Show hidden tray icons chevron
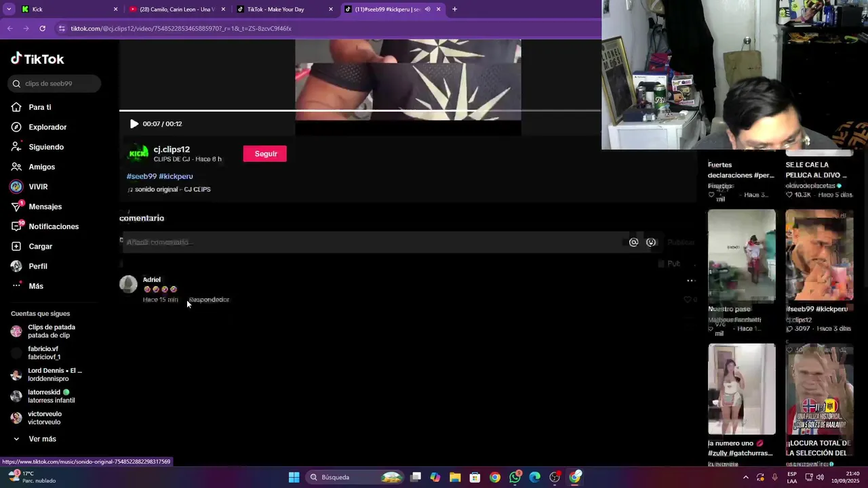 pos(746,477)
